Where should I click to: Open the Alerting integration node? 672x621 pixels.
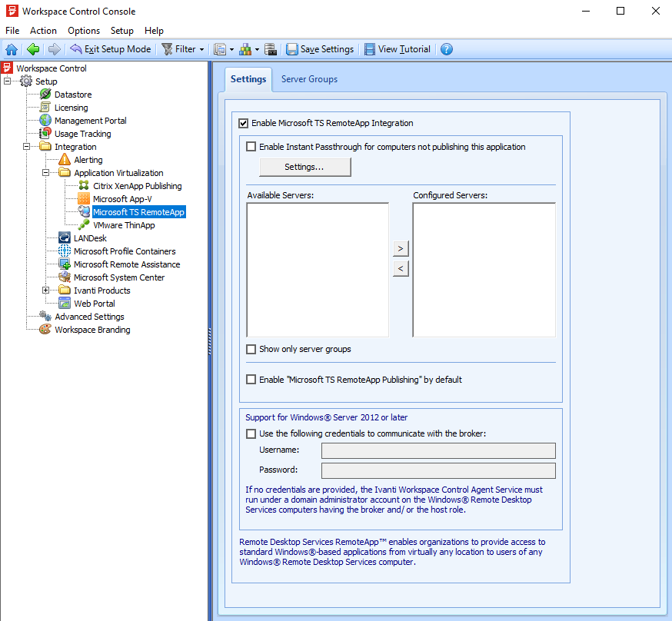click(x=90, y=159)
